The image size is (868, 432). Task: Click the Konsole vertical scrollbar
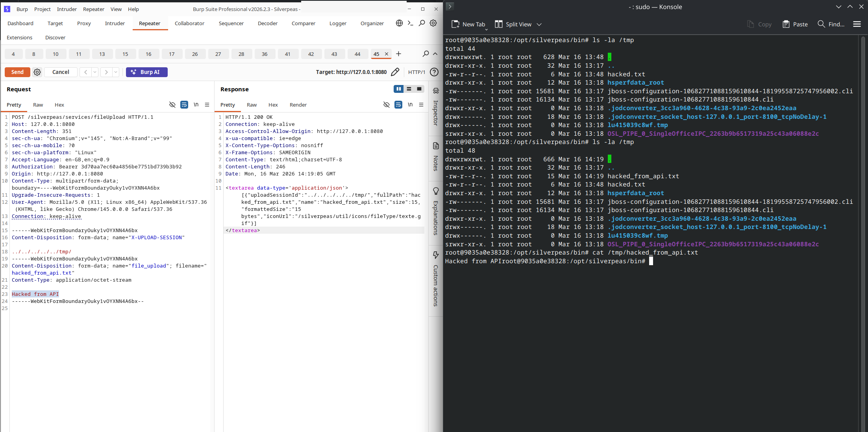point(863,234)
